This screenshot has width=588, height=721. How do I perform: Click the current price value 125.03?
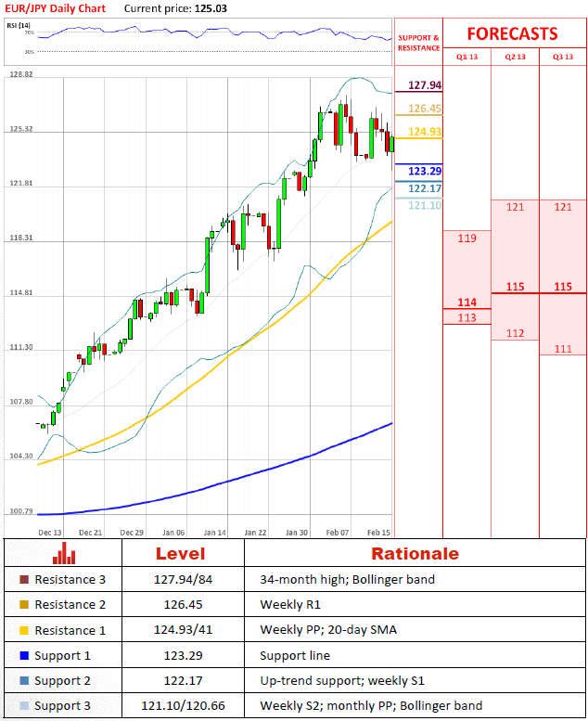(211, 8)
